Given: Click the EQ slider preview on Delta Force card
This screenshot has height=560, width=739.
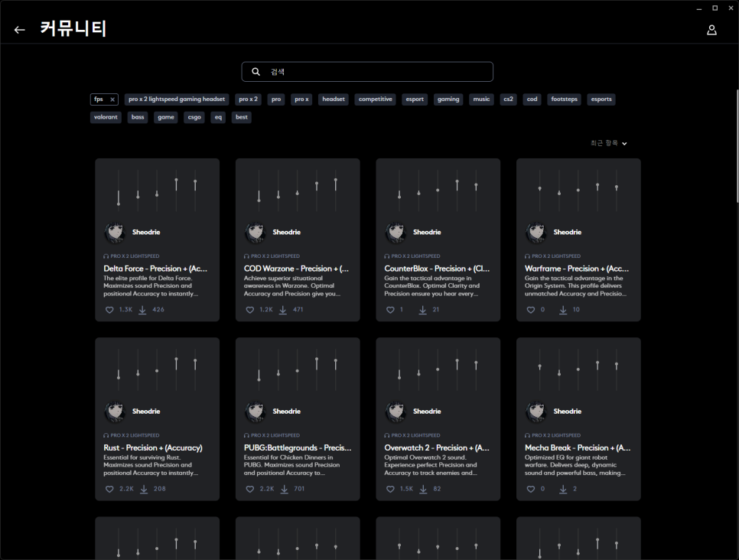Looking at the screenshot, I should [x=157, y=189].
